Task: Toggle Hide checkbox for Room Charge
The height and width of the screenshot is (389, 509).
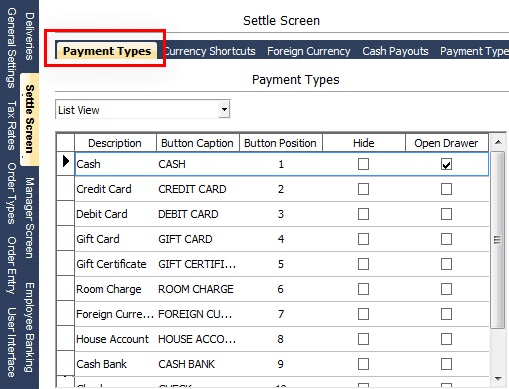Action: 363,289
